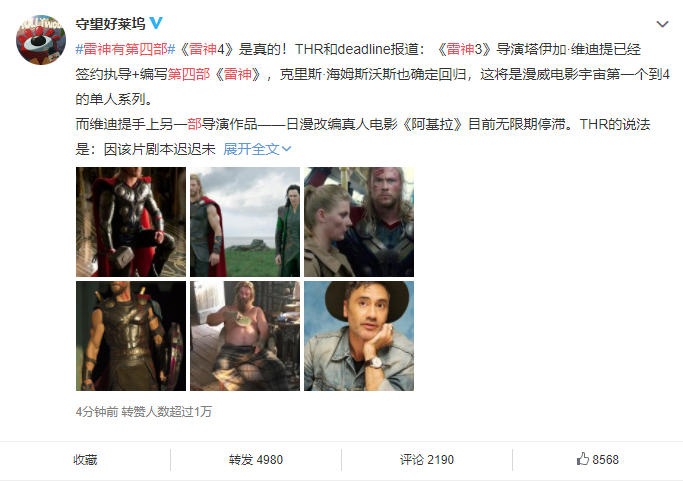The width and height of the screenshot is (683, 481).
Task: Open the post options chevron at top right
Action: (662, 24)
